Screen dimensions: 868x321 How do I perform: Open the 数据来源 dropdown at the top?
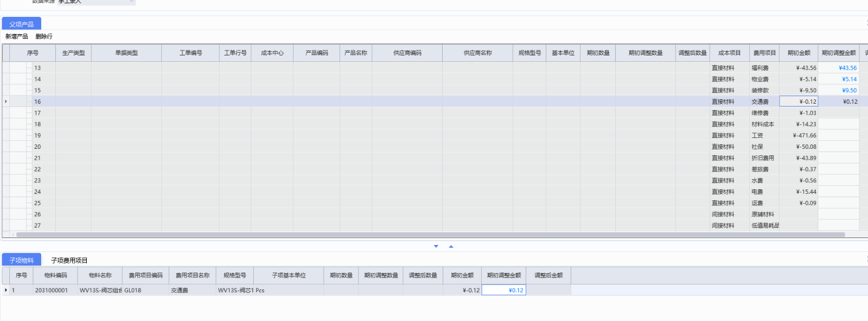pyautogui.click(x=131, y=2)
